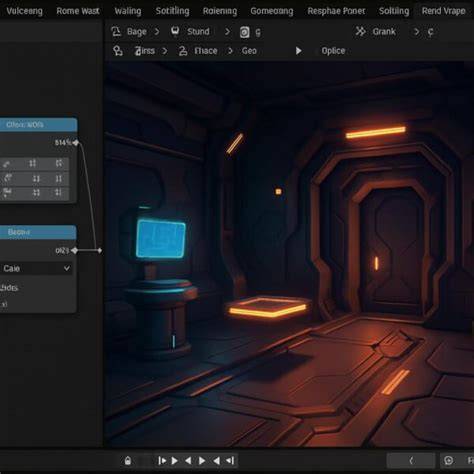Open the Rome Wast menu
Viewport: 474px width, 474px height.
[78, 11]
